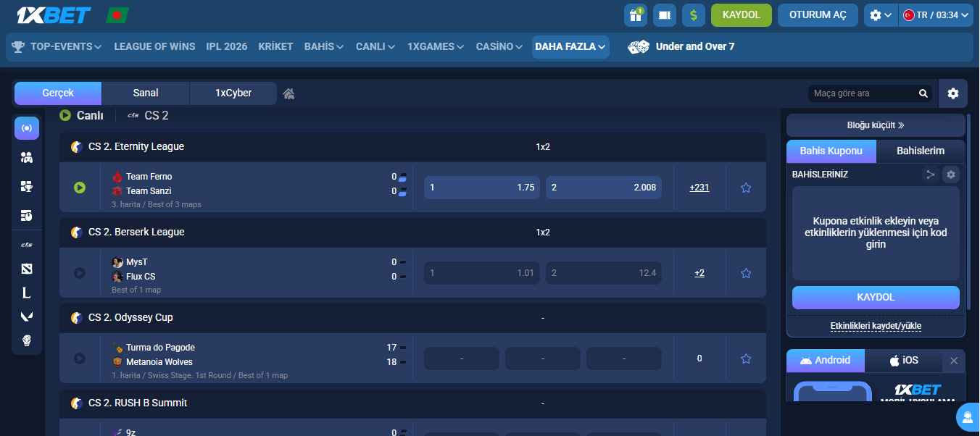Open the gift bonus icon

click(636, 15)
